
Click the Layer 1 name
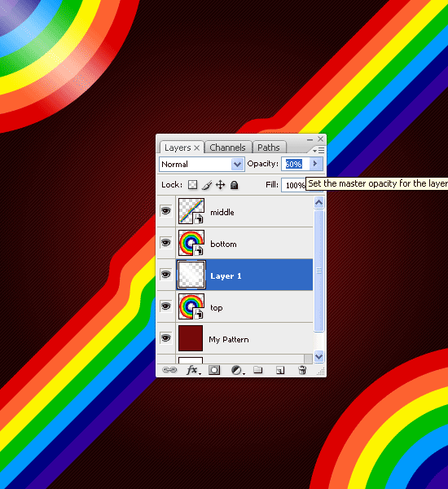coord(226,276)
